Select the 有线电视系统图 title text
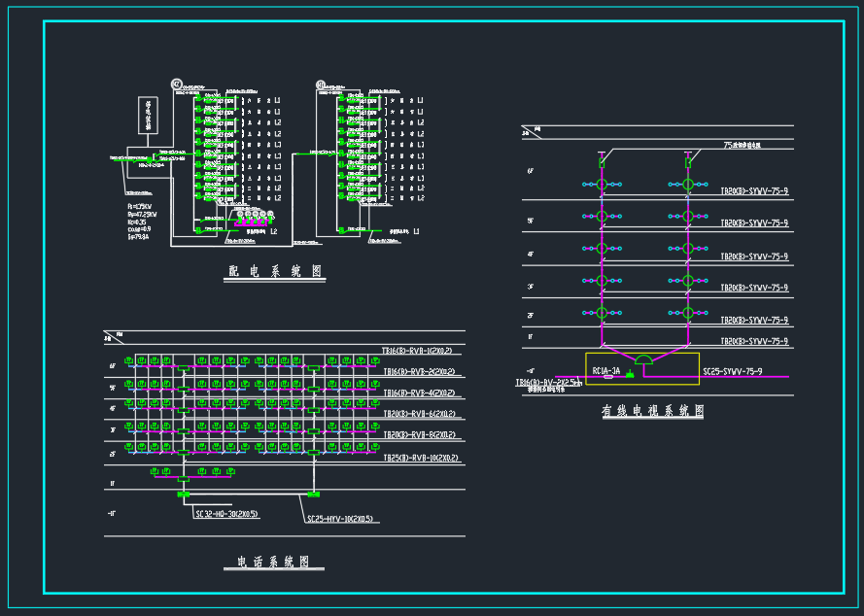The height and width of the screenshot is (616, 864). [652, 411]
